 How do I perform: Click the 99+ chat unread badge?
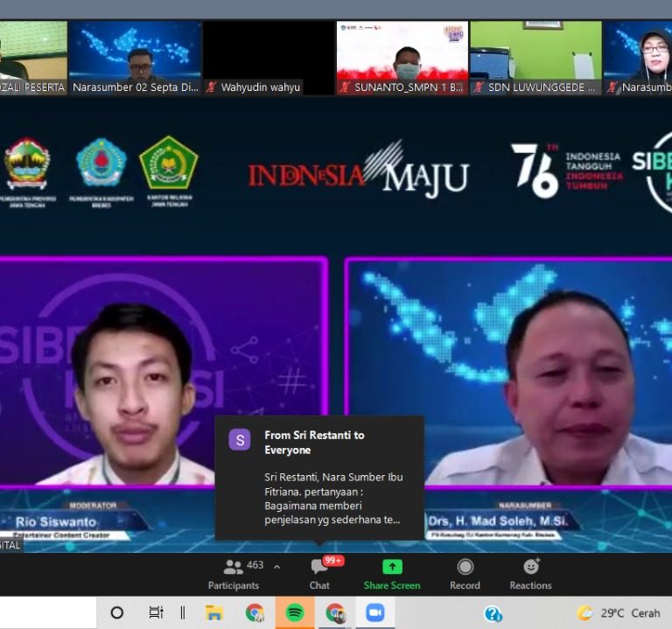point(333,561)
